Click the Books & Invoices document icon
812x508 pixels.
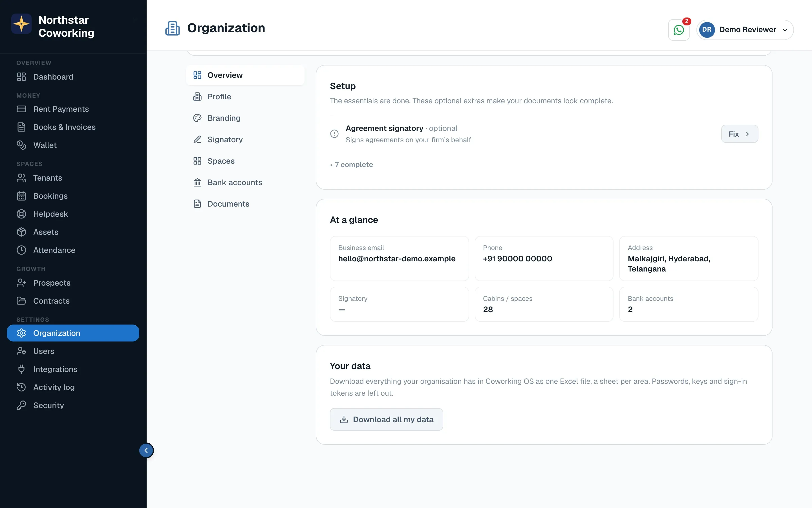21,127
